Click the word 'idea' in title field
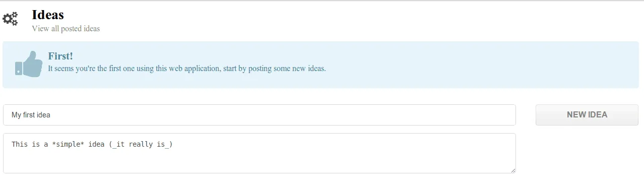The image size is (644, 187). pos(43,115)
